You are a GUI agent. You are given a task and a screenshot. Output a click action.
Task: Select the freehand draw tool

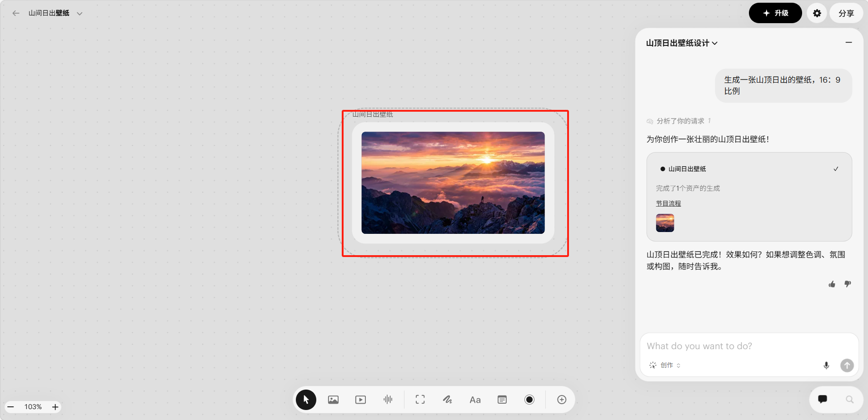pyautogui.click(x=447, y=400)
